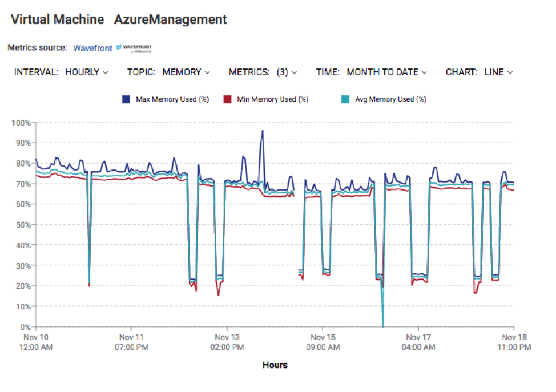This screenshot has height=392, width=556.
Task: Select the MEMORY topic value
Action: 183,72
